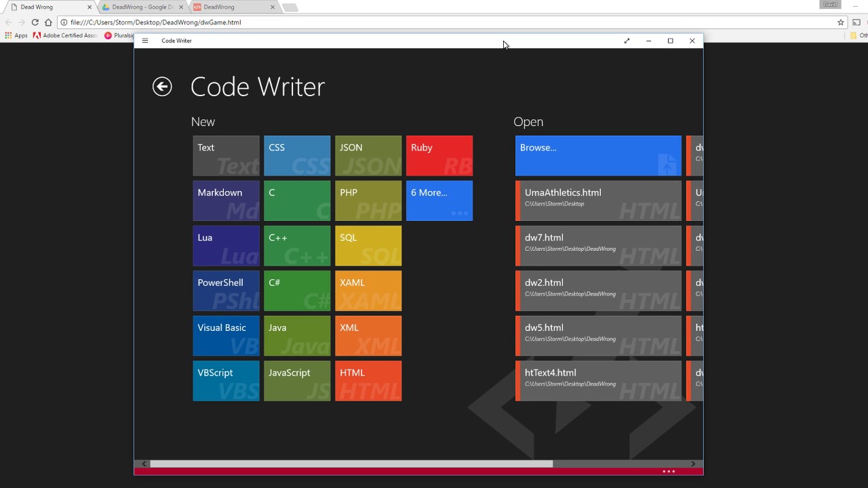868x488 pixels.
Task: Open recent file dw5.html
Action: click(598, 336)
